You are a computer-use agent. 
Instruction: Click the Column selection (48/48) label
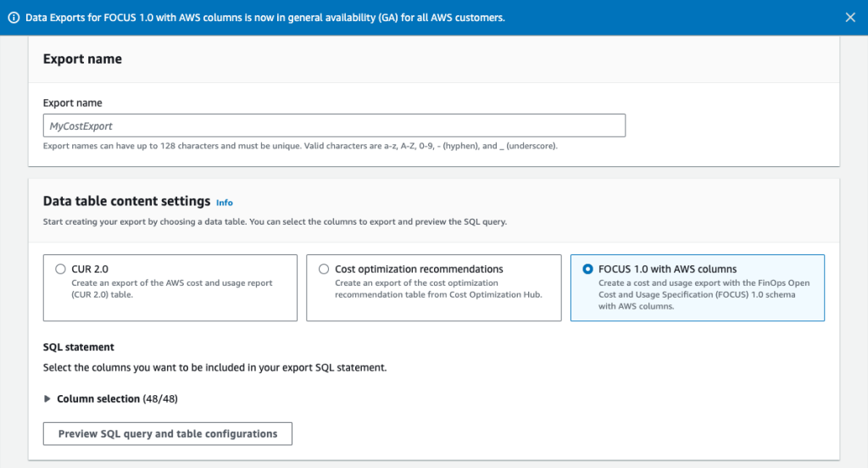point(117,398)
